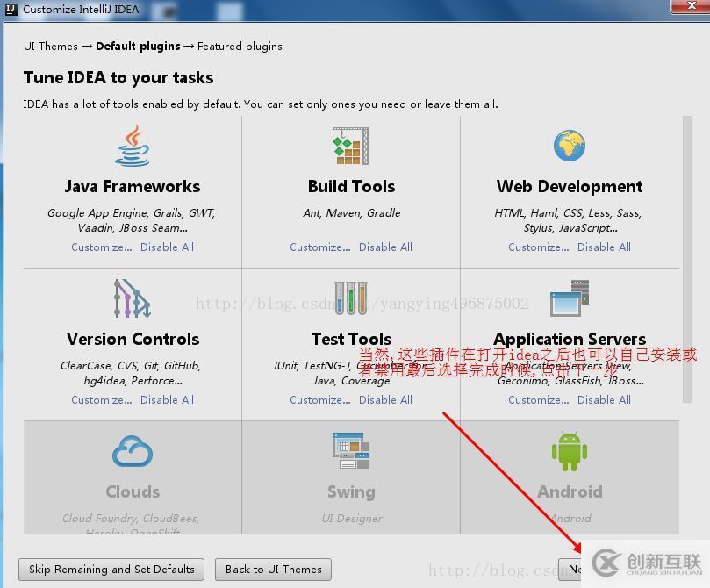Select Default plugins breadcrumb step
The height and width of the screenshot is (588, 710).
pos(138,47)
